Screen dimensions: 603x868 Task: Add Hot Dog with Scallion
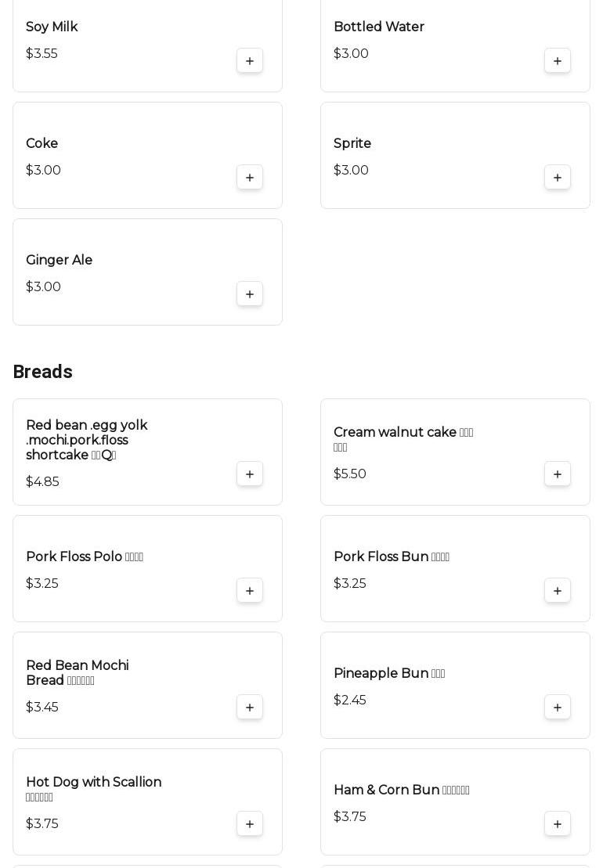click(250, 824)
